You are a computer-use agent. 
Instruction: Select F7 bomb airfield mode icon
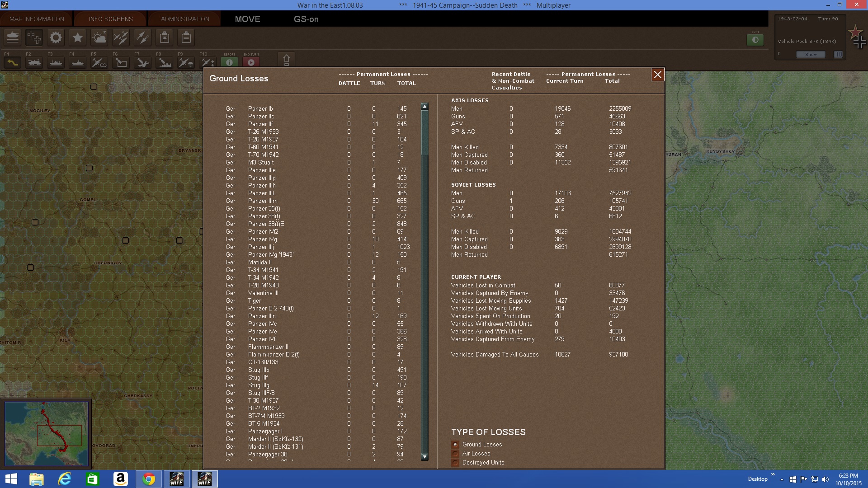pos(143,62)
